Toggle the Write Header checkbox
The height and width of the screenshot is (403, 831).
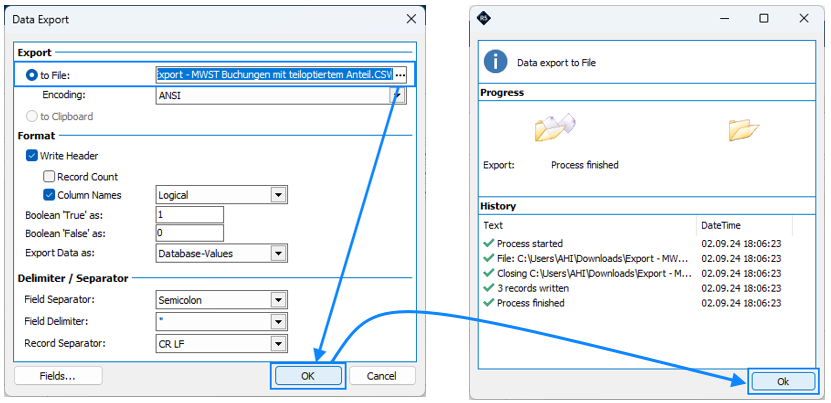(32, 156)
